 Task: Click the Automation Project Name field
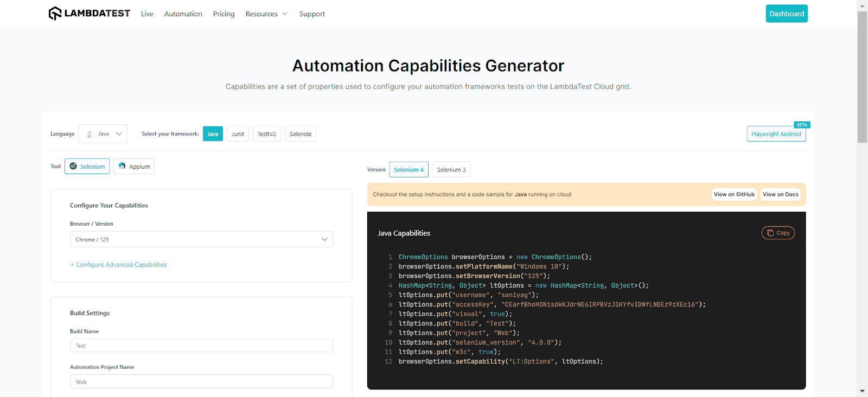(x=201, y=381)
